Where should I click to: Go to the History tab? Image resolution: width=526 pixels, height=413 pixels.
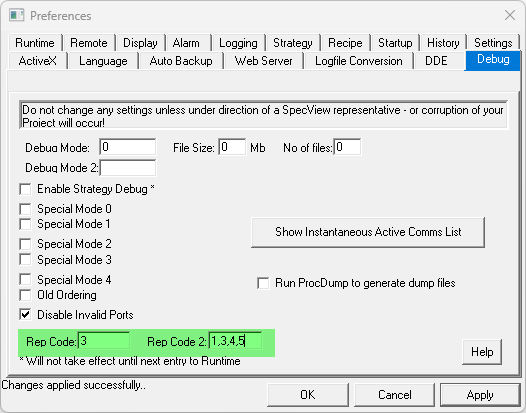443,43
